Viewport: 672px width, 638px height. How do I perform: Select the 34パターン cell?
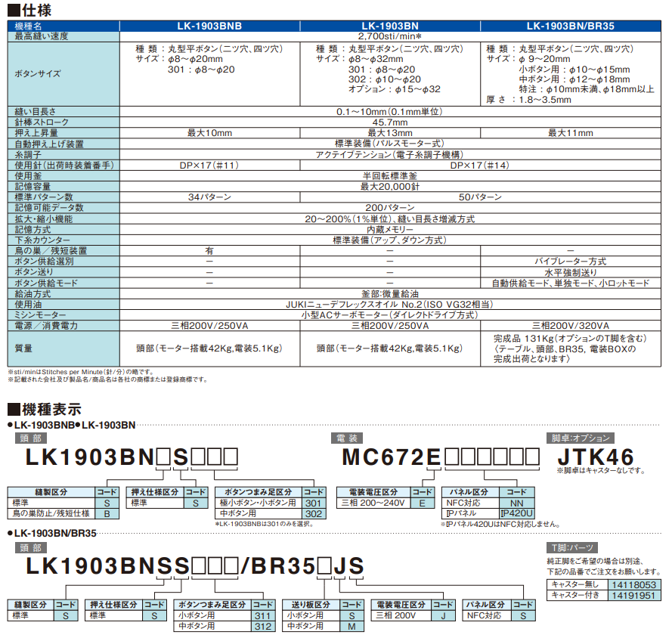209,197
